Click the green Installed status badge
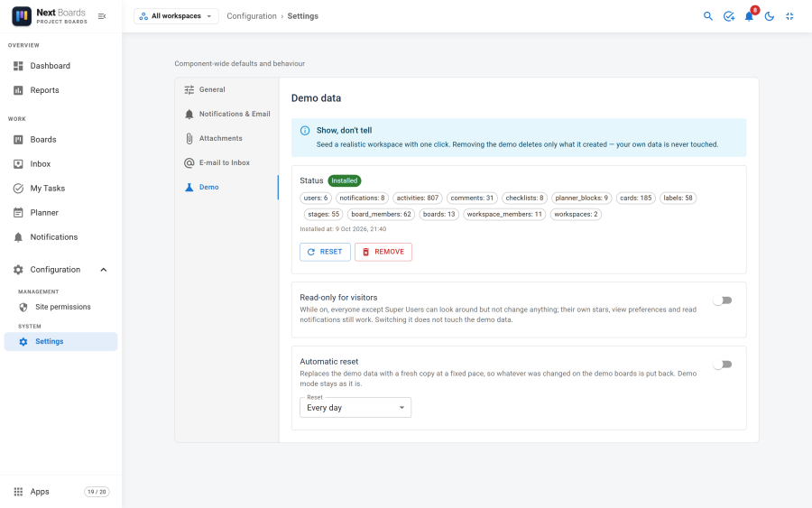This screenshot has width=812, height=508. [345, 180]
